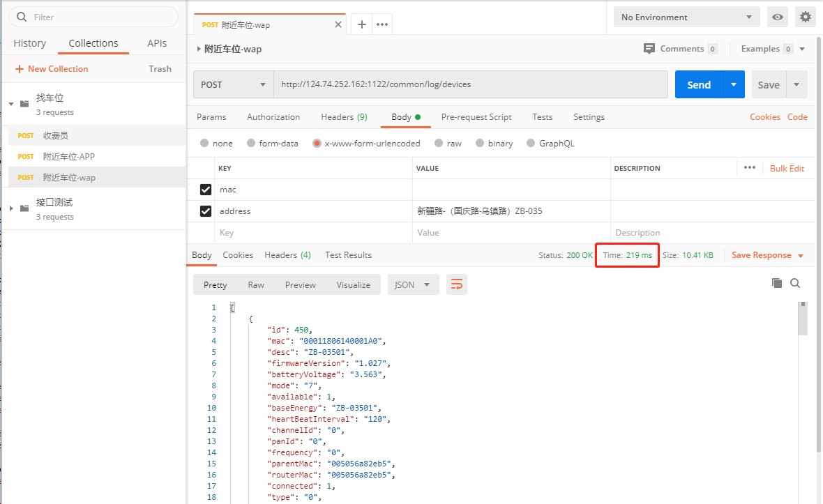The width and height of the screenshot is (823, 504).
Task: Open the Comments panel icon
Action: (649, 49)
